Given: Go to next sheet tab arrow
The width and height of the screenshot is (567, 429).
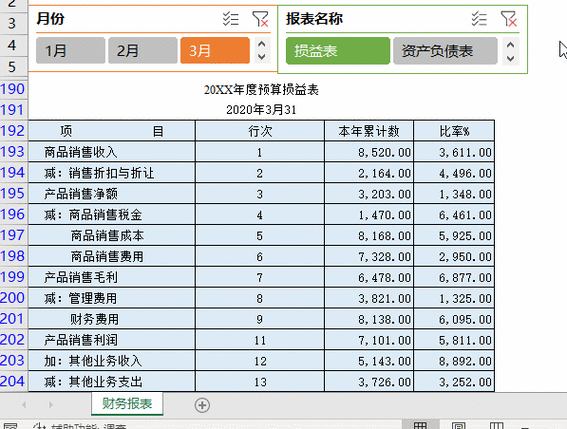Looking at the screenshot, I should coord(51,405).
